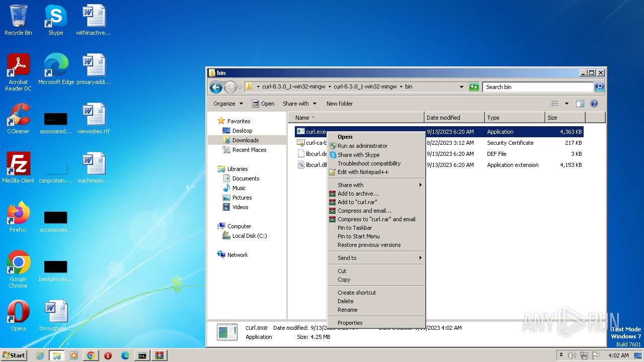Choose Create shortcut
The image size is (644, 362).
(375, 293)
